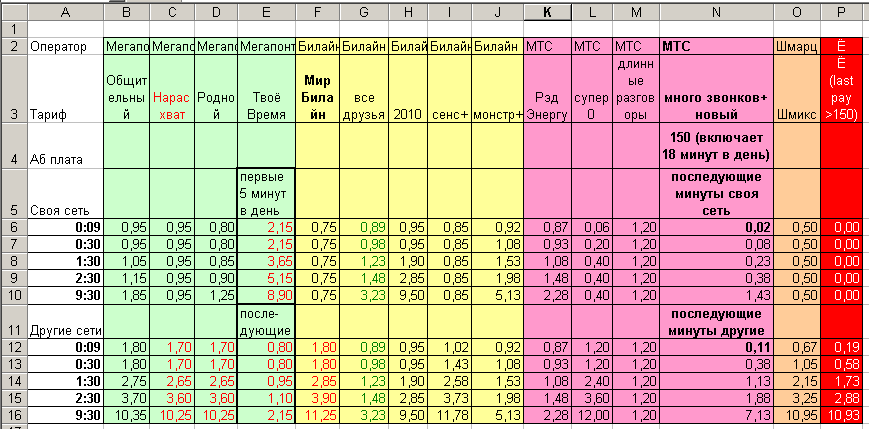
Task: Select column P by its header
Action: (x=842, y=13)
